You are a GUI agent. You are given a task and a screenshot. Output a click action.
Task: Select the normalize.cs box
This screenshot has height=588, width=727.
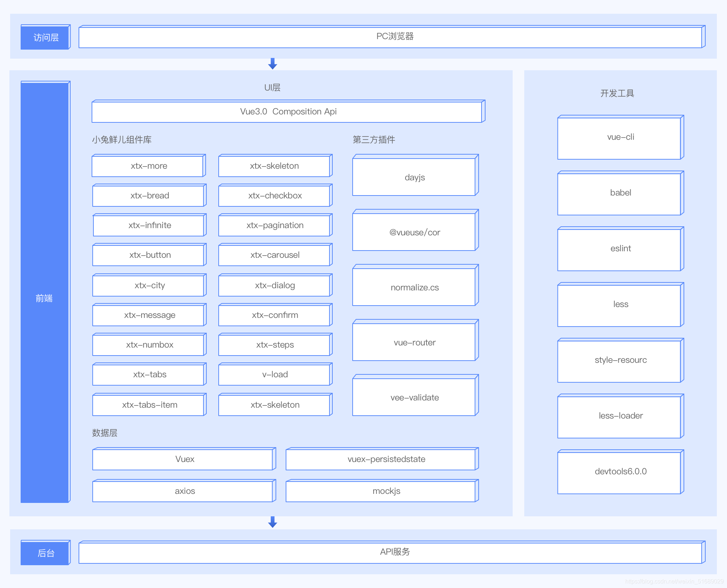point(415,285)
